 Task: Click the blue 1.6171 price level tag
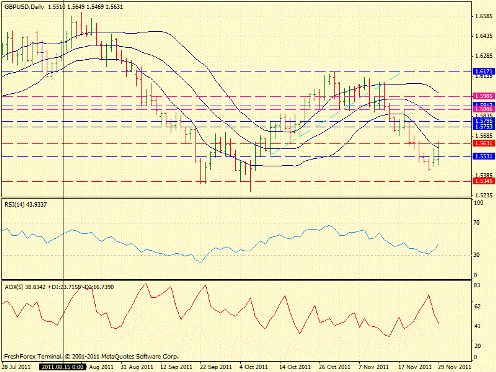[484, 71]
